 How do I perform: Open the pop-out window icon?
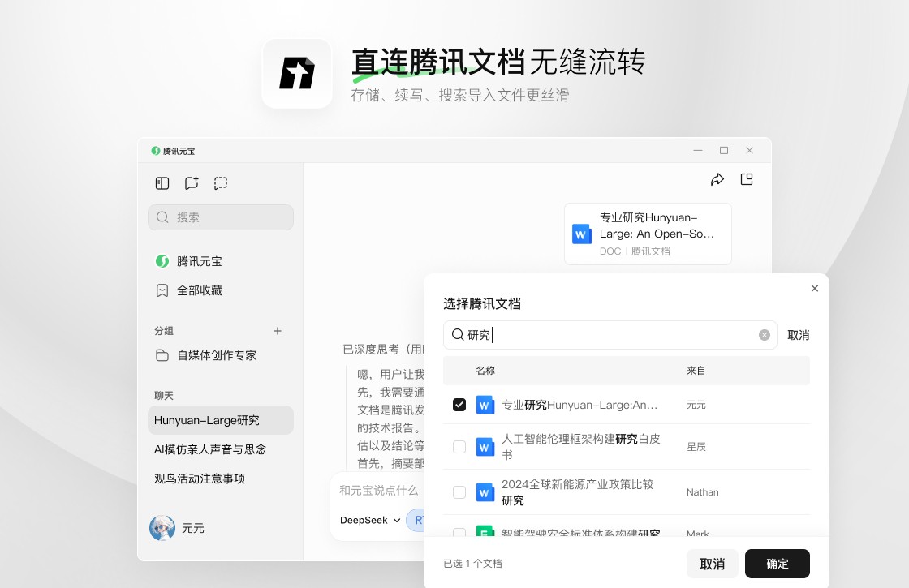747,180
